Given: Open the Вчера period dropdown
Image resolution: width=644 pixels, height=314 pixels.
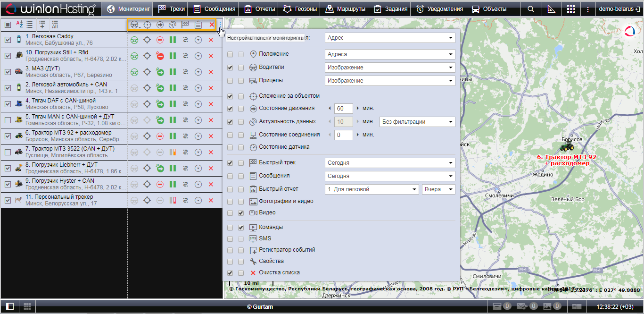Looking at the screenshot, I should click(x=438, y=189).
